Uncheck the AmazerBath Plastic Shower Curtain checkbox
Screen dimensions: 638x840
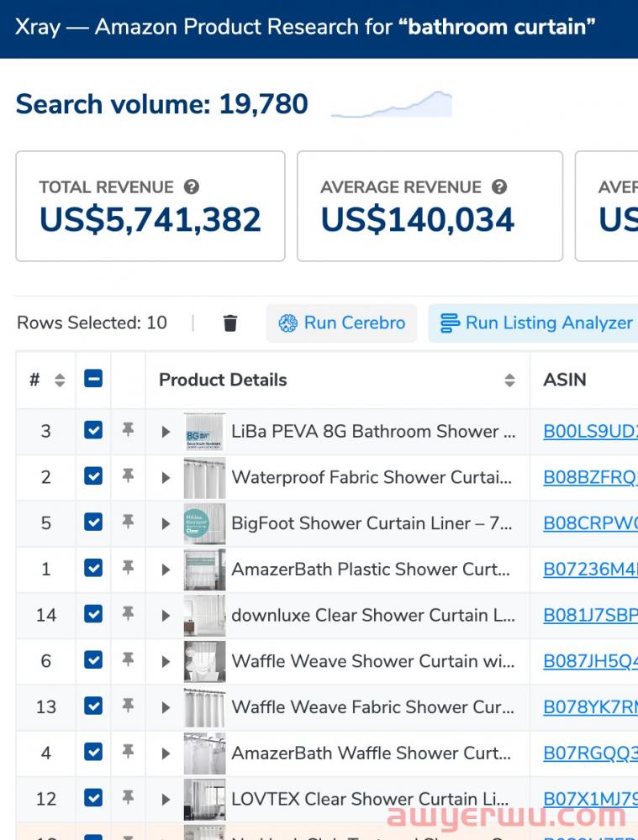click(93, 568)
